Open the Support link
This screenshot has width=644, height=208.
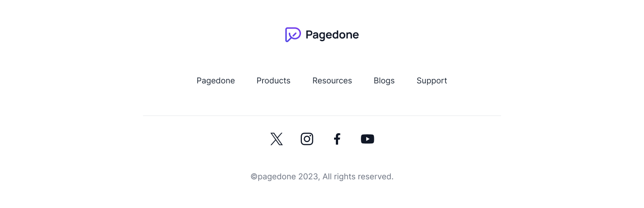432,81
